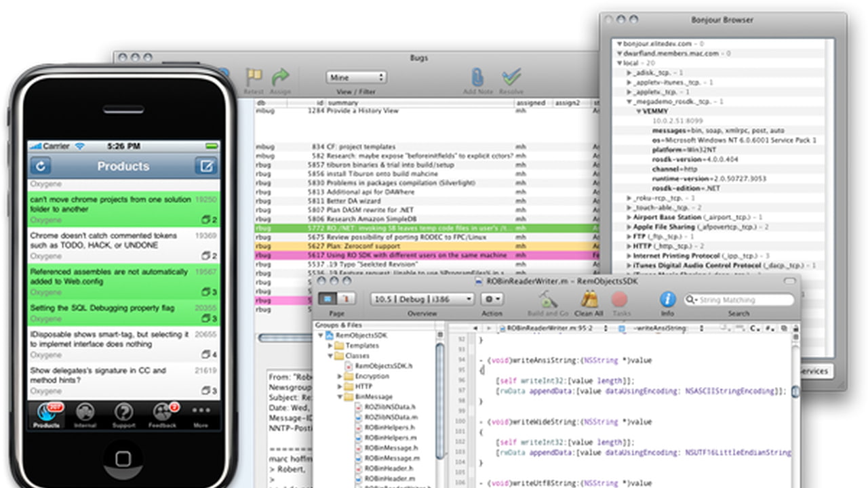Click the Tasks stop icon

pyautogui.click(x=620, y=299)
